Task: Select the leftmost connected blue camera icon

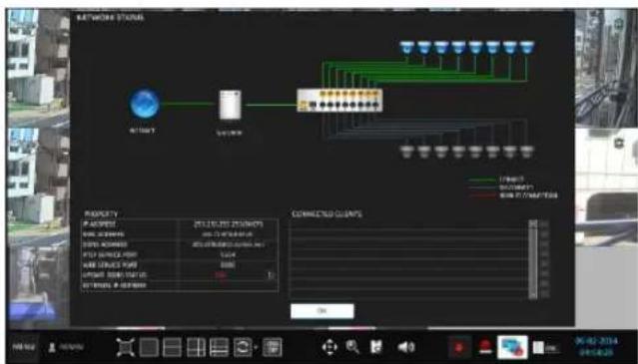Action: point(406,48)
